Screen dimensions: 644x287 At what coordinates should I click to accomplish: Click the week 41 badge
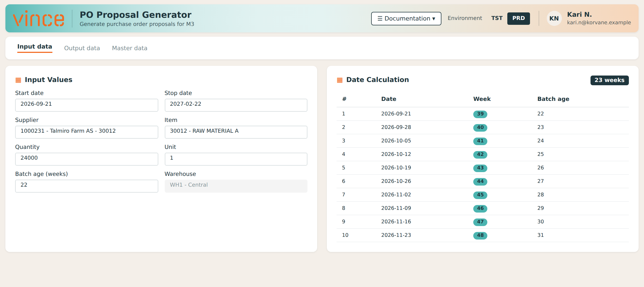(480, 141)
